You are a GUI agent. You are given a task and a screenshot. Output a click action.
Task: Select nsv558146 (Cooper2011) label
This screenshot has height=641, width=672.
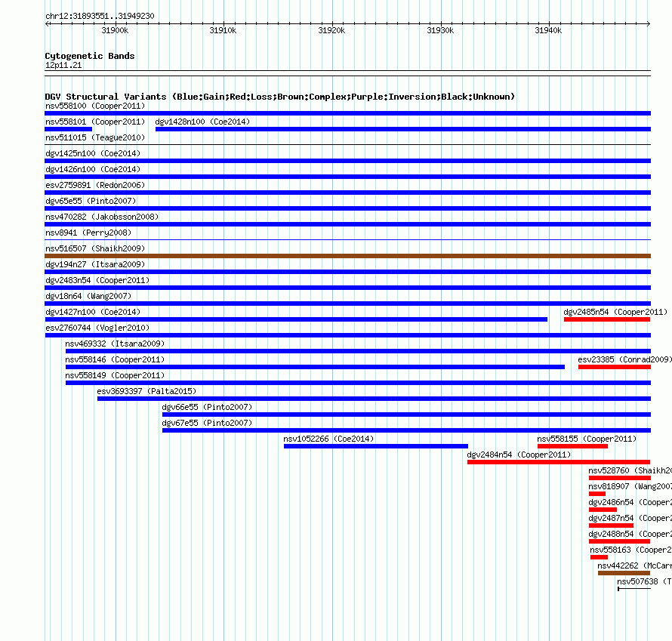click(x=115, y=359)
